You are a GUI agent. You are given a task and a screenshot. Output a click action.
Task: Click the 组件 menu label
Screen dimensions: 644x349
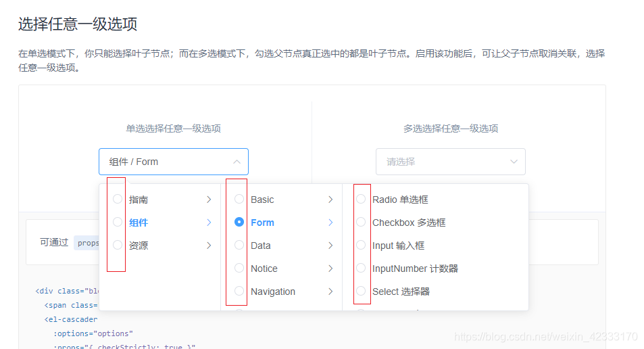pos(139,223)
